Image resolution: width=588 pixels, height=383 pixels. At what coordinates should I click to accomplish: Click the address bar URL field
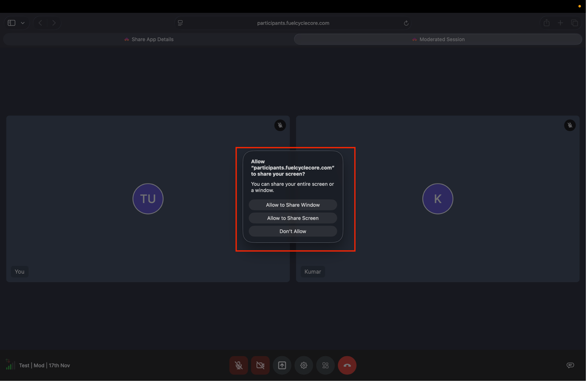point(294,23)
